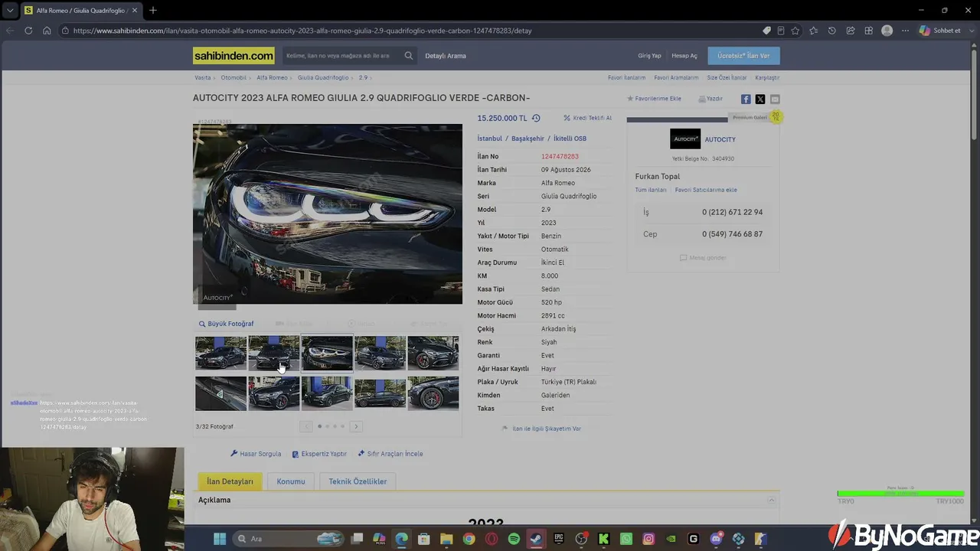
Task: Share the listing on Facebook
Action: (746, 99)
